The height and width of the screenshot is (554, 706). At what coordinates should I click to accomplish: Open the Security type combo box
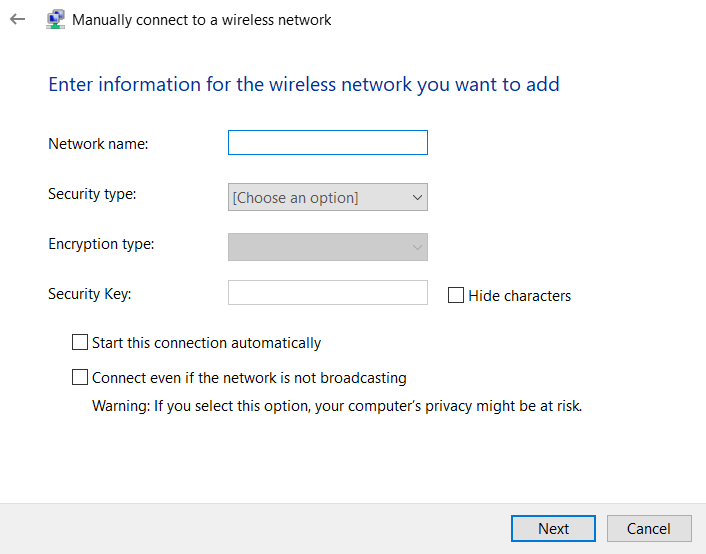click(328, 197)
